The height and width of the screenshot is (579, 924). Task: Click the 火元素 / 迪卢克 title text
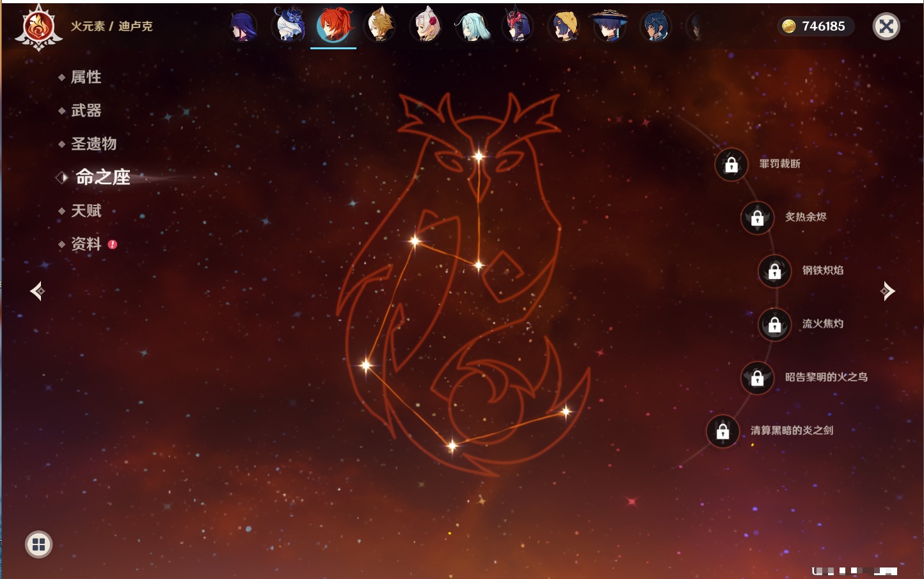(x=111, y=26)
